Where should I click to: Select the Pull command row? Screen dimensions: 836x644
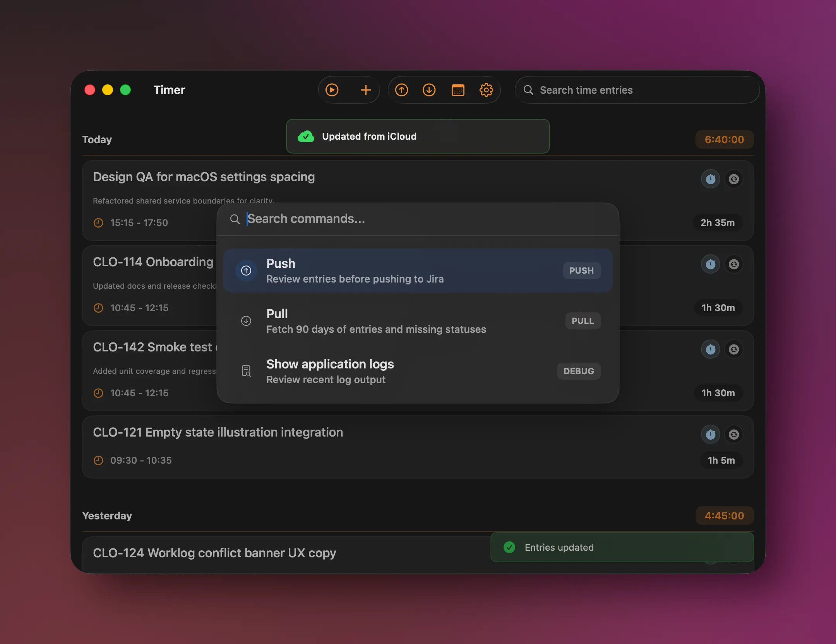(418, 321)
